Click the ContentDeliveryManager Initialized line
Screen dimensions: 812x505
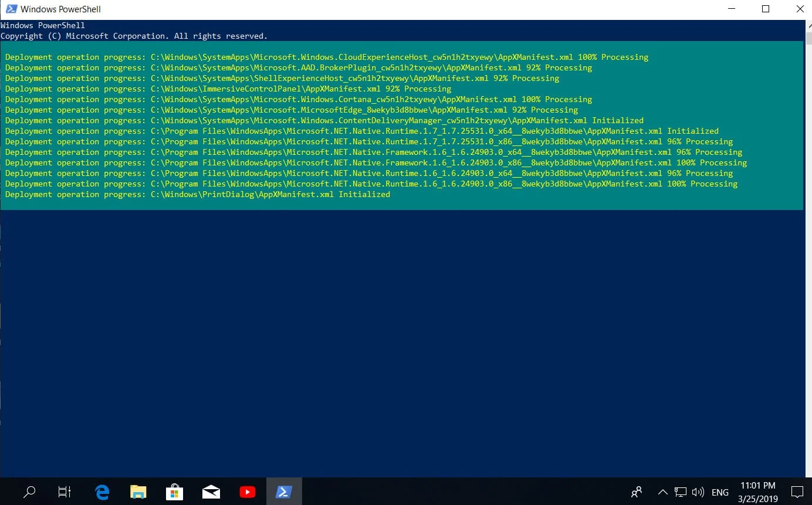coord(324,121)
